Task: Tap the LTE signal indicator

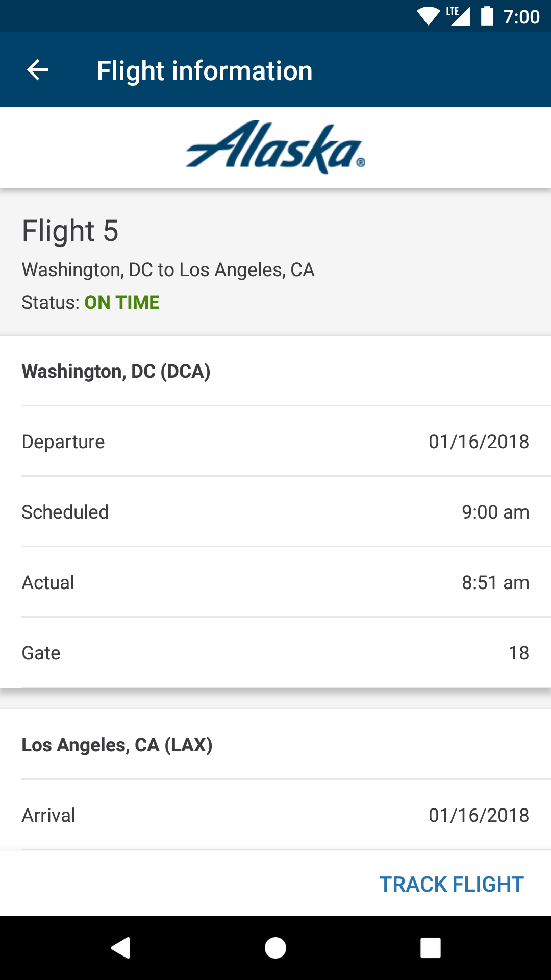Action: tap(459, 16)
